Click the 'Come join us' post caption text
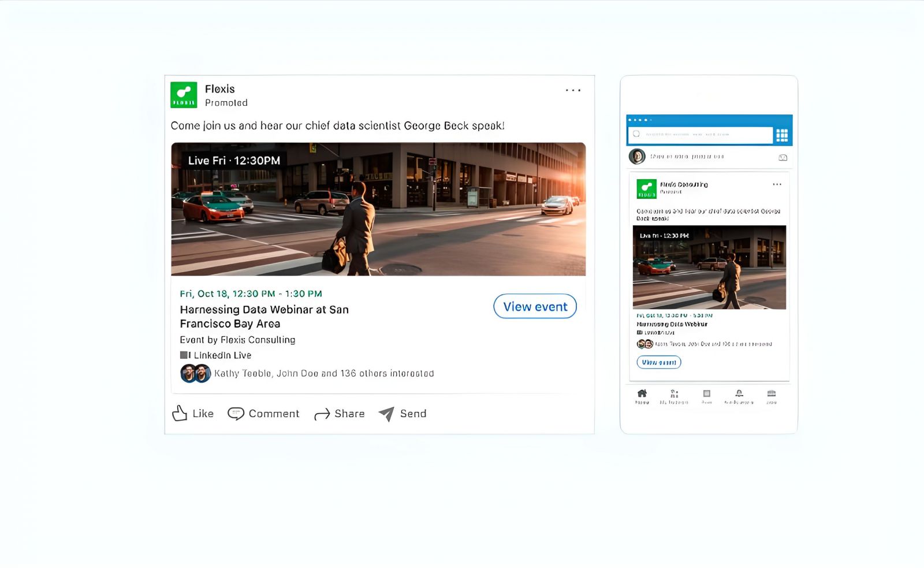Viewport: 924px width, 568px height. coord(337,125)
